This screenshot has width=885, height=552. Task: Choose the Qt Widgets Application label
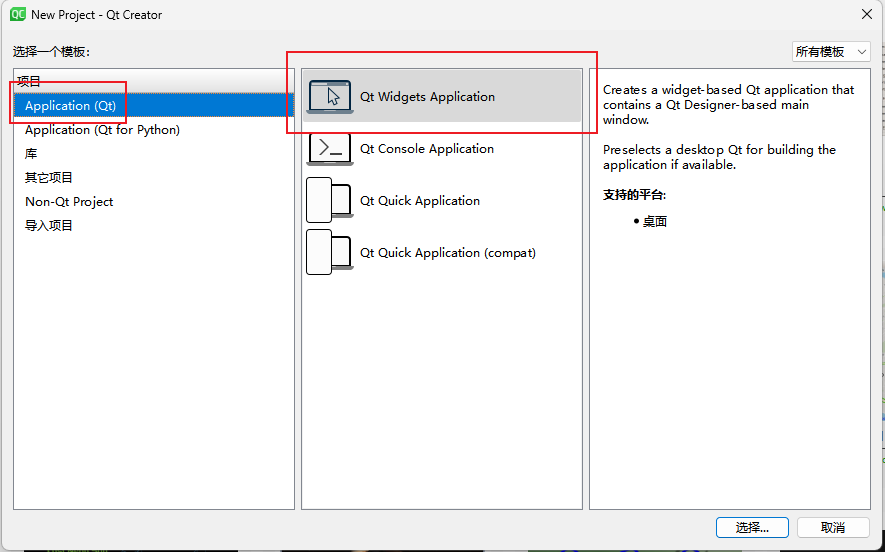click(427, 97)
